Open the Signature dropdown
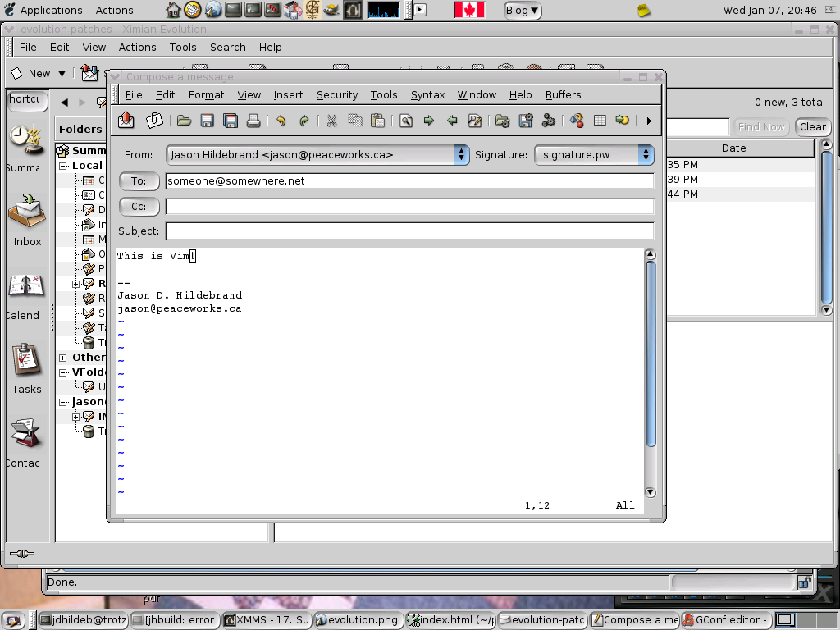Screen dimensions: 840x630 [x=594, y=155]
